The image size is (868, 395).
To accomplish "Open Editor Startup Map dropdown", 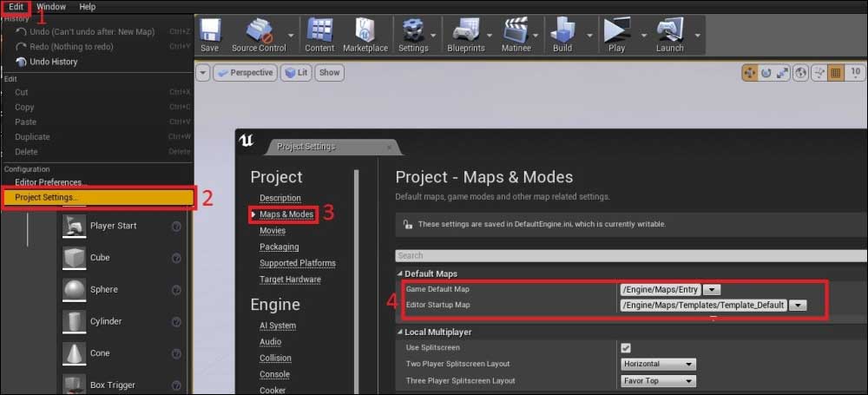I will click(798, 306).
